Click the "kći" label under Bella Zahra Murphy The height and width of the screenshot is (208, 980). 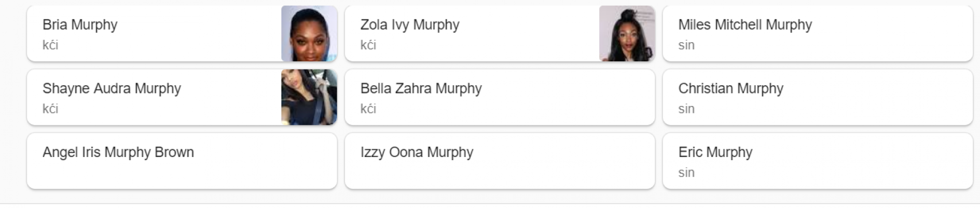[368, 109]
